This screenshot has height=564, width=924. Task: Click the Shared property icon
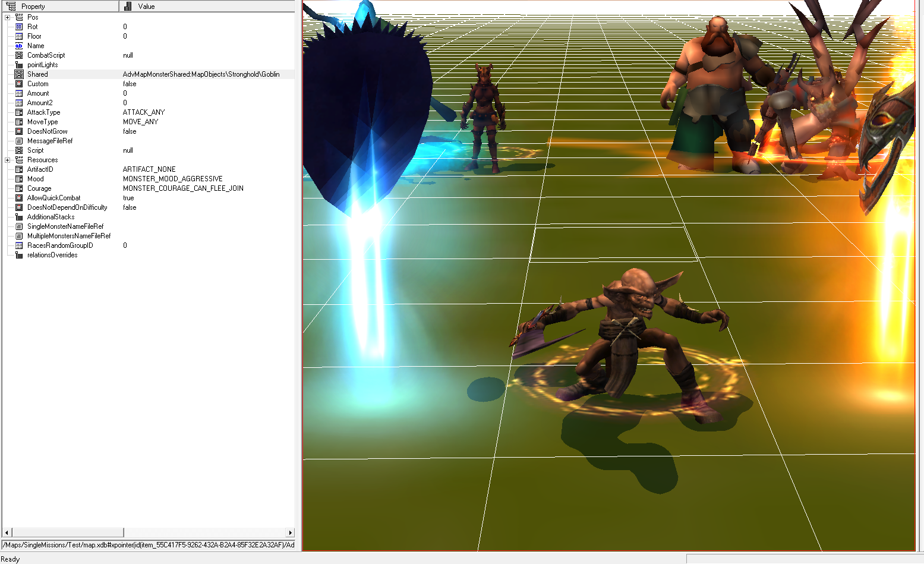pos(19,74)
